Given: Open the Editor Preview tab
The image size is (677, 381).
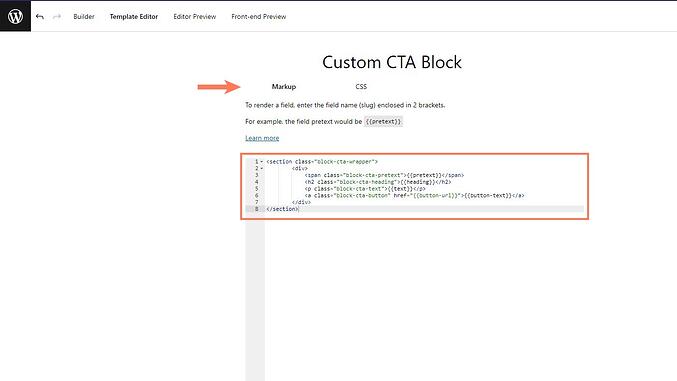Looking at the screenshot, I should (x=195, y=16).
